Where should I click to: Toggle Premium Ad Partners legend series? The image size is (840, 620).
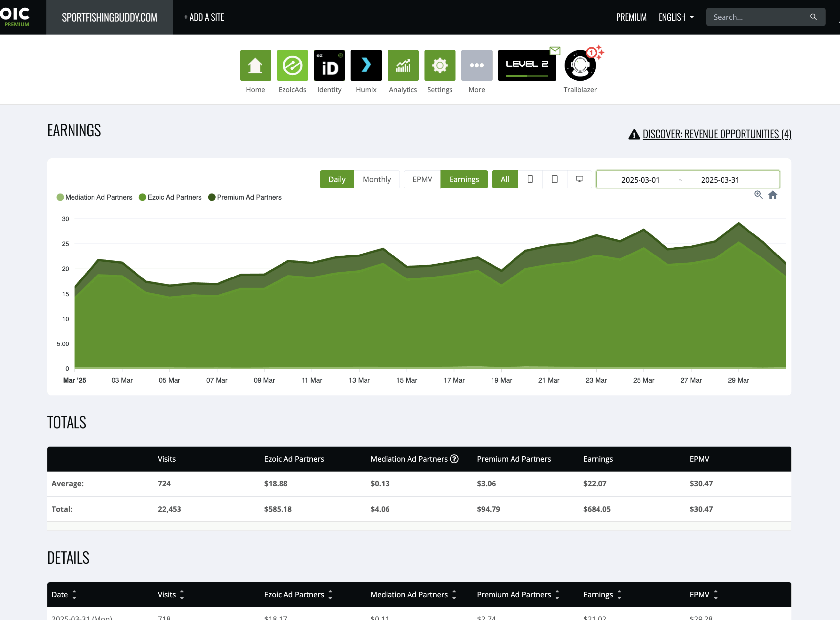tap(245, 197)
